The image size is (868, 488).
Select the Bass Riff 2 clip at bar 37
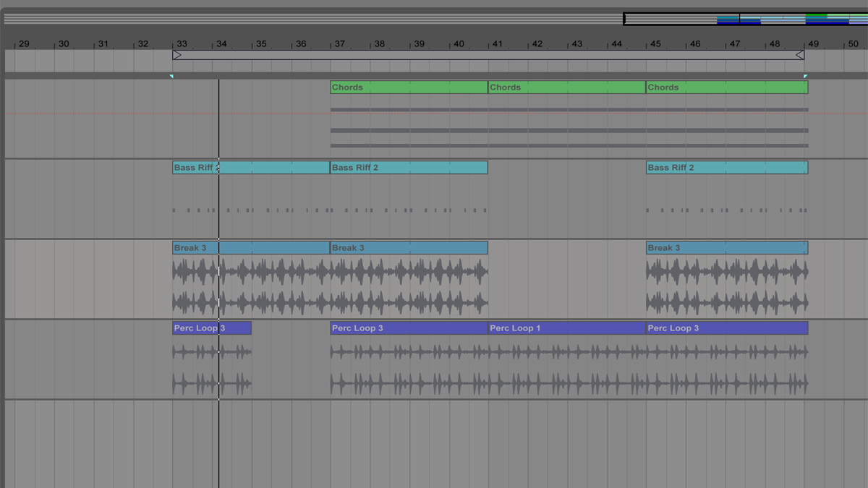point(409,168)
